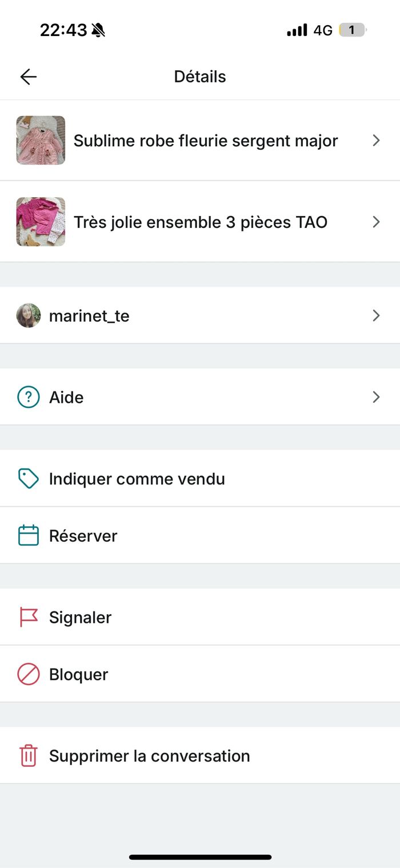The width and height of the screenshot is (400, 868).
Task: Open chevron next to Sublime robe fleurie
Action: click(x=376, y=141)
